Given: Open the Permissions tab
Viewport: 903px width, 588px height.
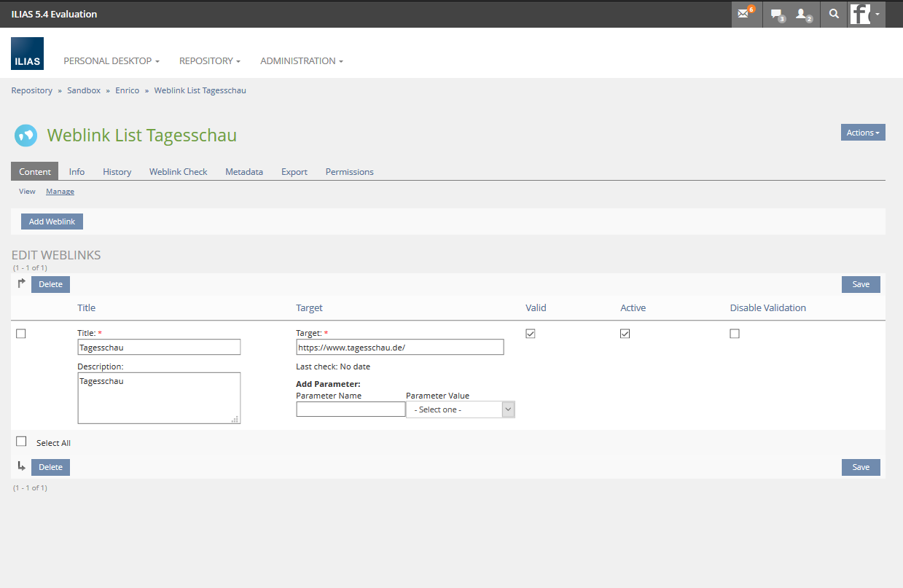Looking at the screenshot, I should click(x=349, y=172).
